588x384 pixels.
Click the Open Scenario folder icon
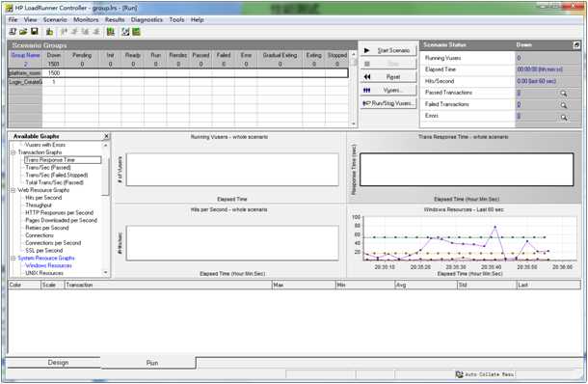tap(23, 32)
